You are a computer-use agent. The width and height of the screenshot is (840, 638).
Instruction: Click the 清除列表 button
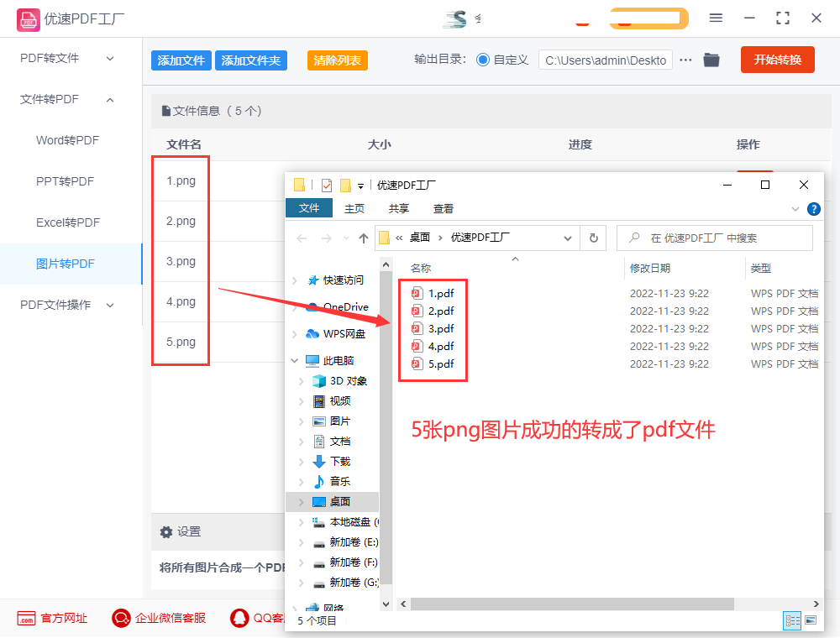coord(338,60)
